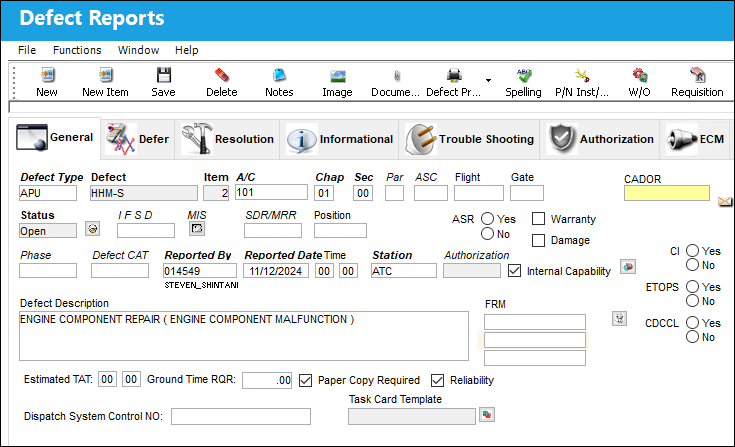The height and width of the screenshot is (447, 735).
Task: Select Yes for ETOPS
Action: (x=692, y=286)
